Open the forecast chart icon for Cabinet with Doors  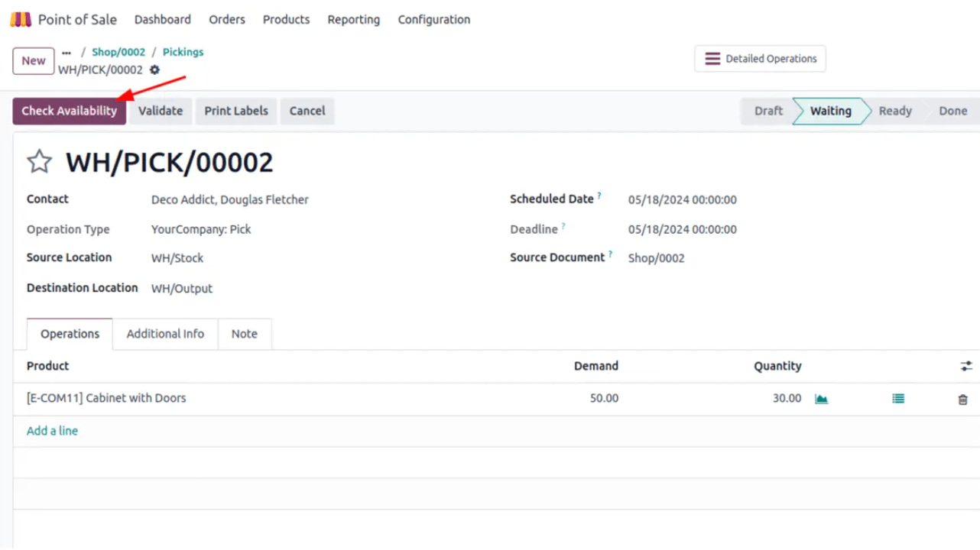tap(822, 399)
